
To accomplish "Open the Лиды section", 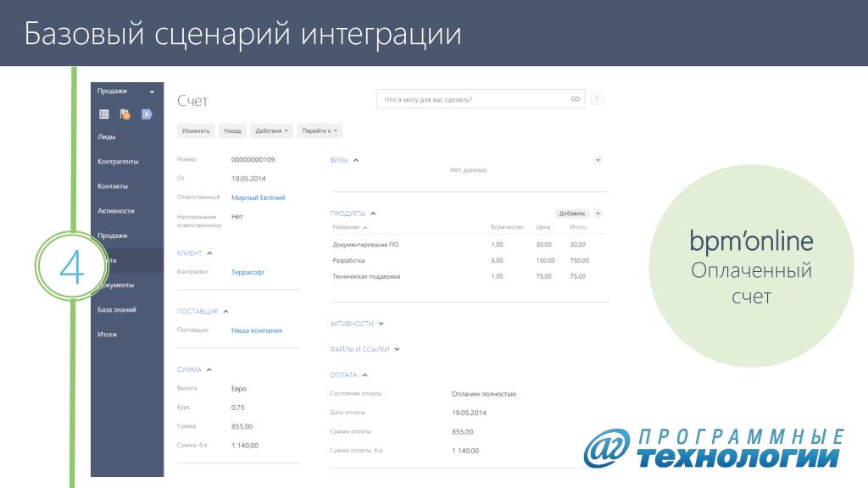I will point(106,136).
